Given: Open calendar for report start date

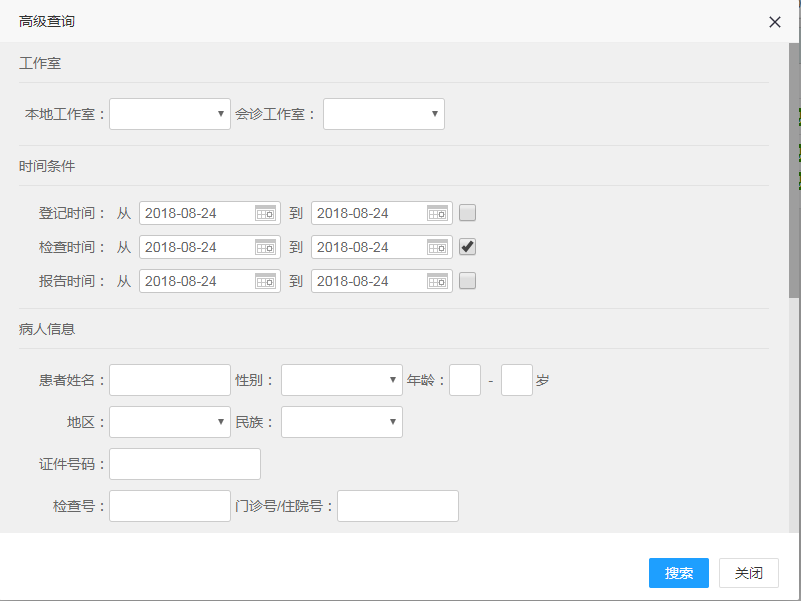Looking at the screenshot, I should [265, 281].
